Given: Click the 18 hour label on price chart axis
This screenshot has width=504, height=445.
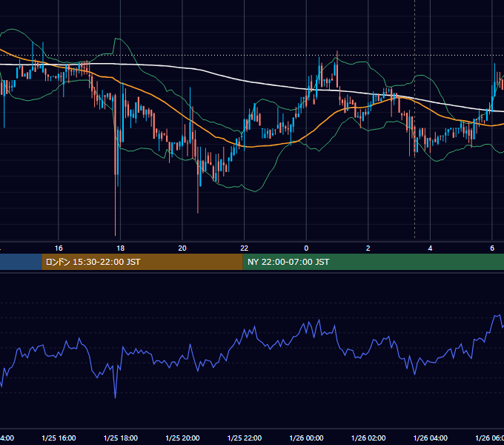Looking at the screenshot, I should click(121, 248).
